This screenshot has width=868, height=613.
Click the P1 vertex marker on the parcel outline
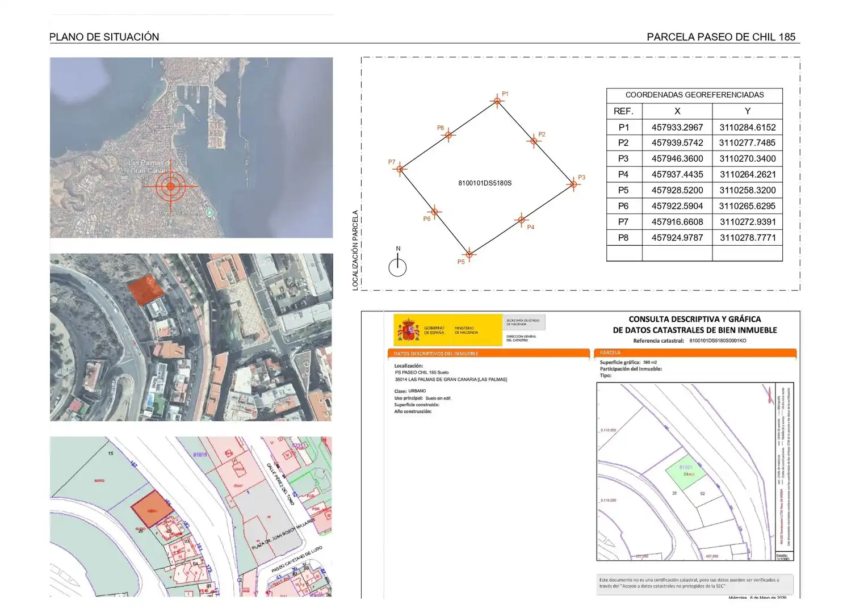point(497,102)
